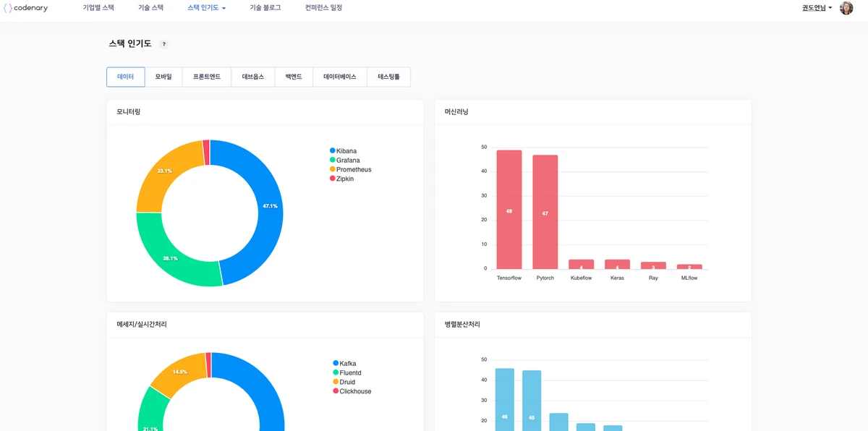
Task: Toggle Fluentd legend entry
Action: click(347, 373)
